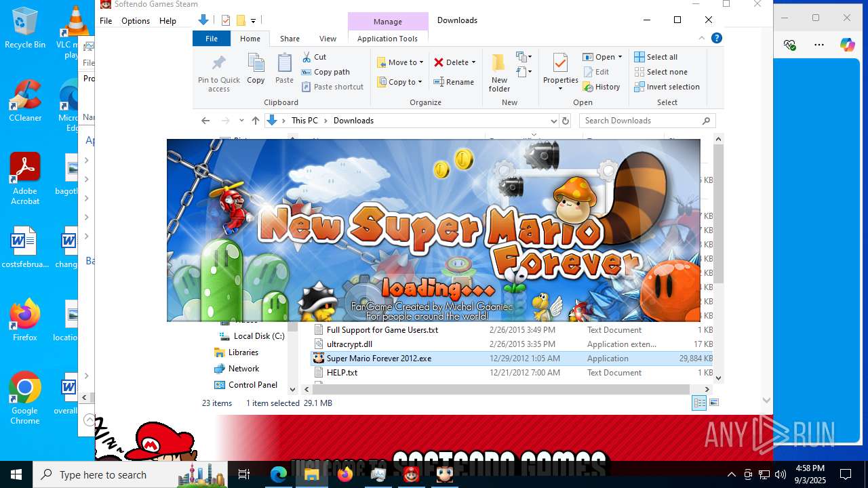Click the Paste icon in the Clipboard group
This screenshot has height=488, width=868.
tap(284, 69)
